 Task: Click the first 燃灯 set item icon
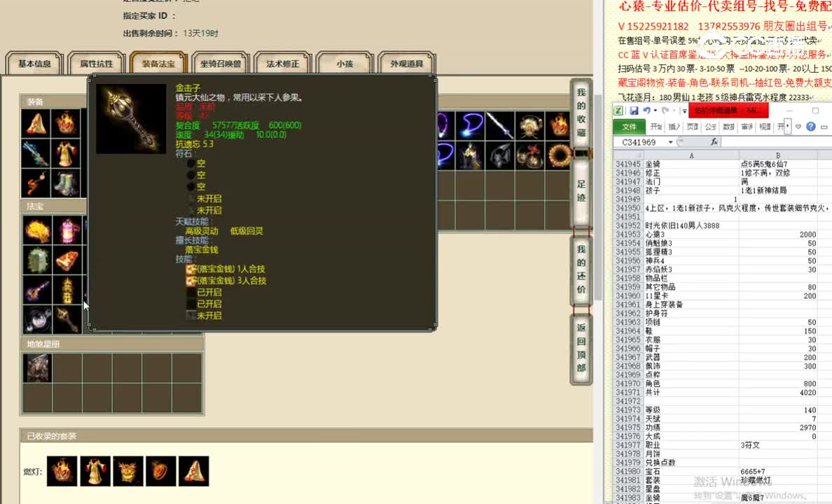(x=62, y=471)
